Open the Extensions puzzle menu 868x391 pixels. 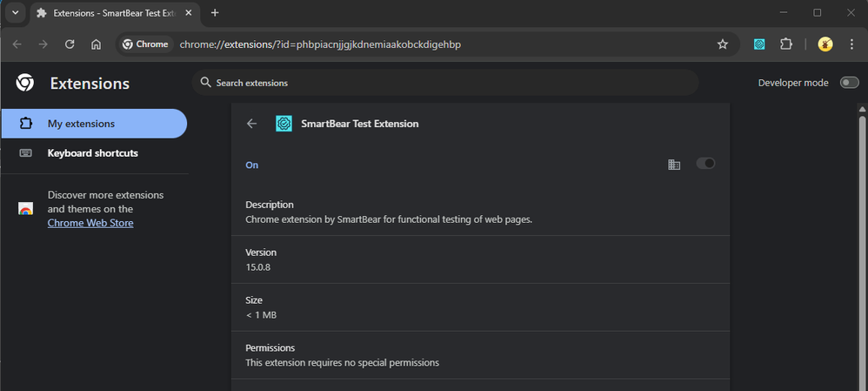pos(786,44)
